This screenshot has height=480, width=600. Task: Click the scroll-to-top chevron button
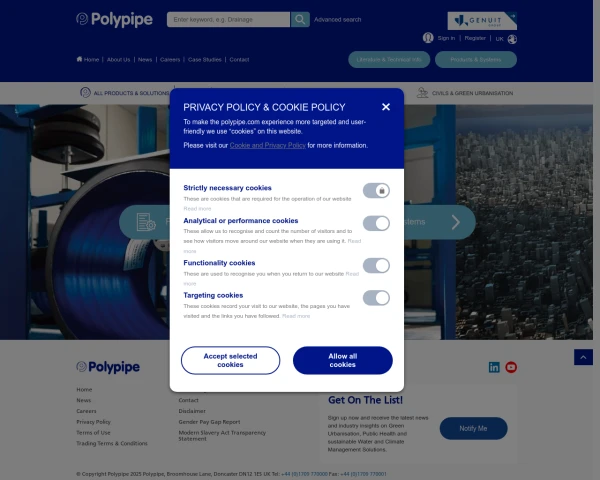[x=583, y=357]
